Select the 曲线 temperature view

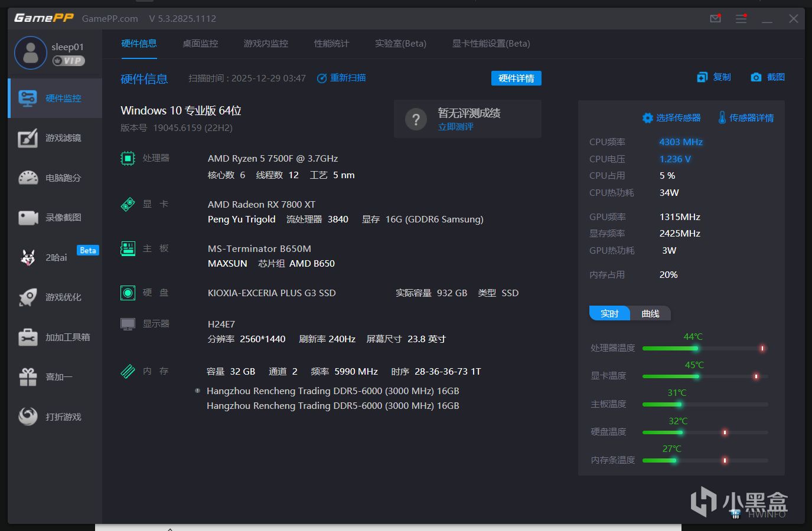click(650, 313)
